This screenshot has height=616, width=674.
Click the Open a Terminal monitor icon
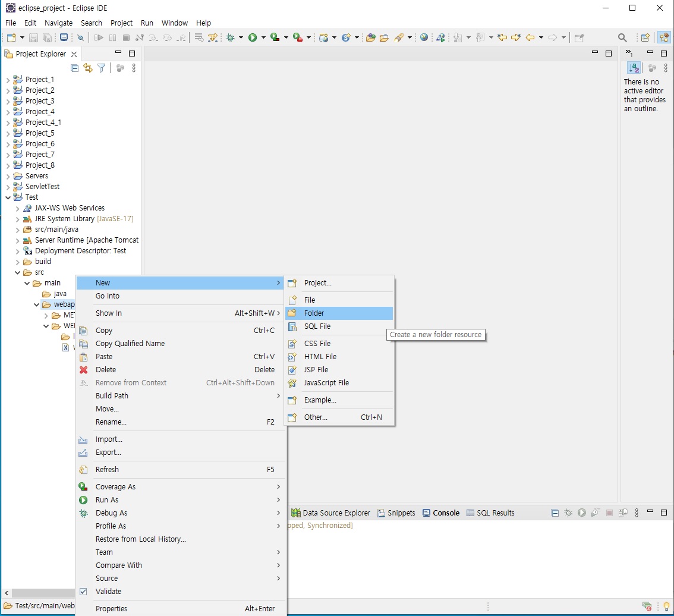pyautogui.click(x=64, y=37)
